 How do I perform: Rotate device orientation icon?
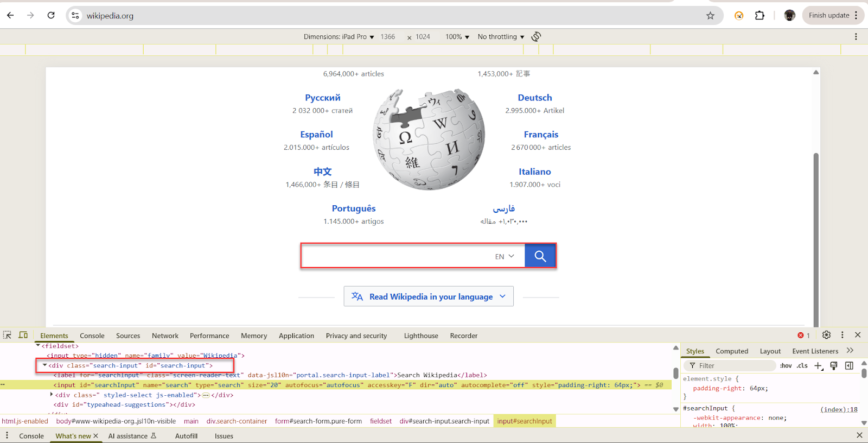coord(536,36)
